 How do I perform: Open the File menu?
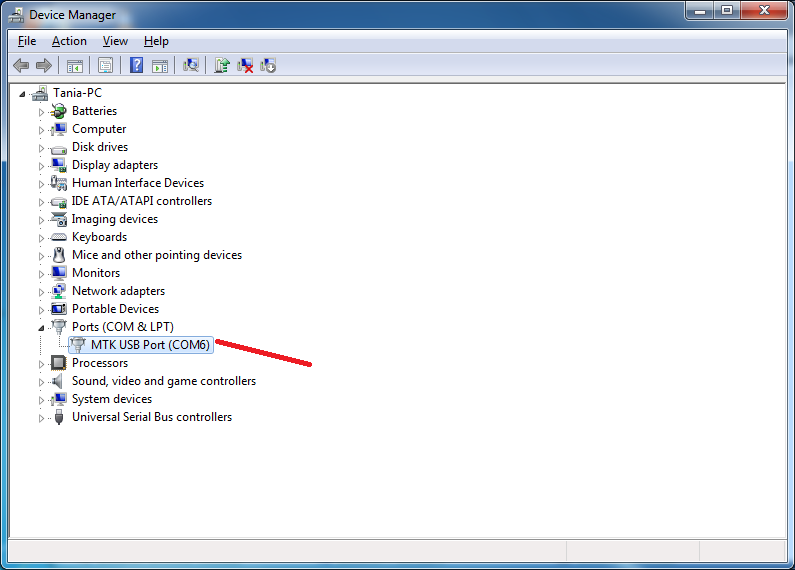(x=27, y=41)
